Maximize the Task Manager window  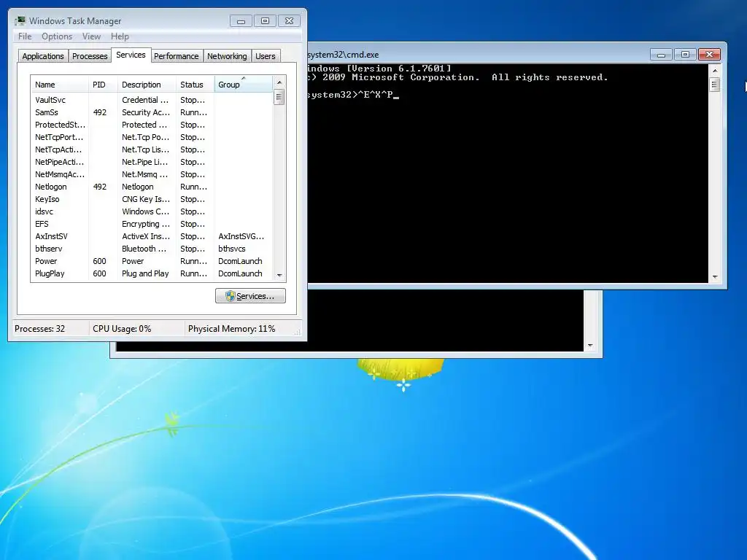click(266, 21)
